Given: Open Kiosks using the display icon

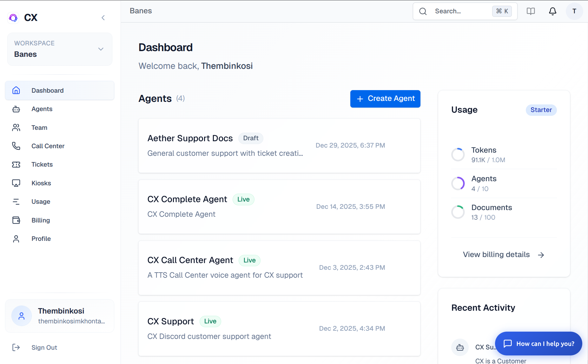Looking at the screenshot, I should [16, 183].
